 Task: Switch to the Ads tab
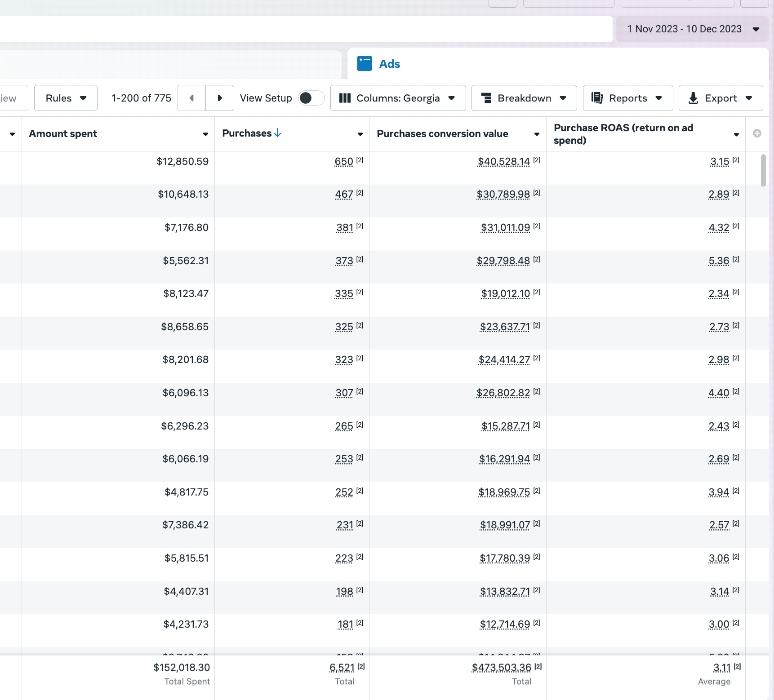point(389,64)
